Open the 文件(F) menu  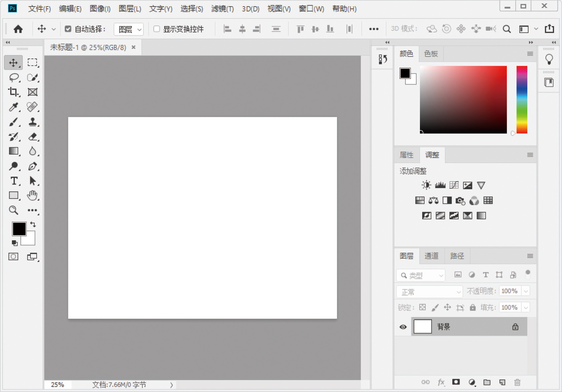pos(39,9)
